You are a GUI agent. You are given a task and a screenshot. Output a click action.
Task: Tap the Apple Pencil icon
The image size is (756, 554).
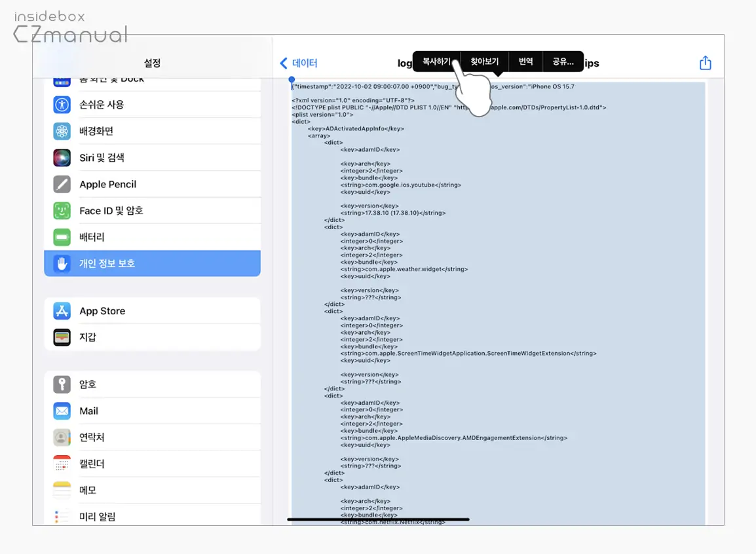[62, 184]
